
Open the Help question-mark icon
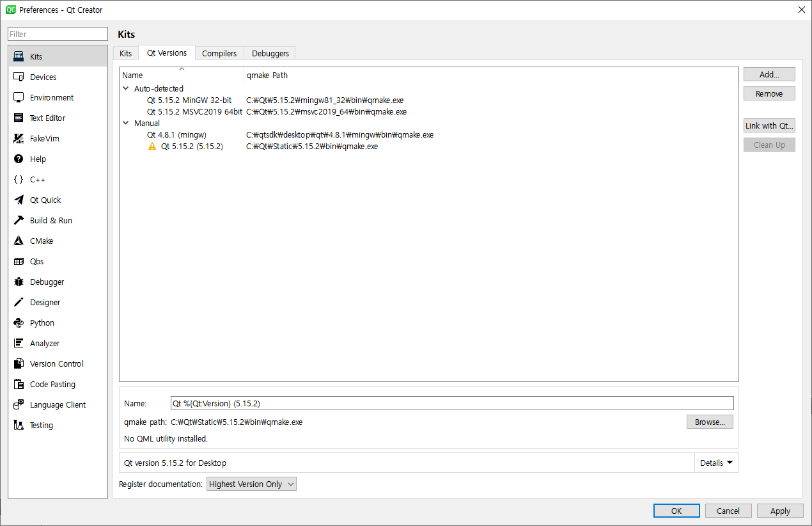tap(19, 159)
